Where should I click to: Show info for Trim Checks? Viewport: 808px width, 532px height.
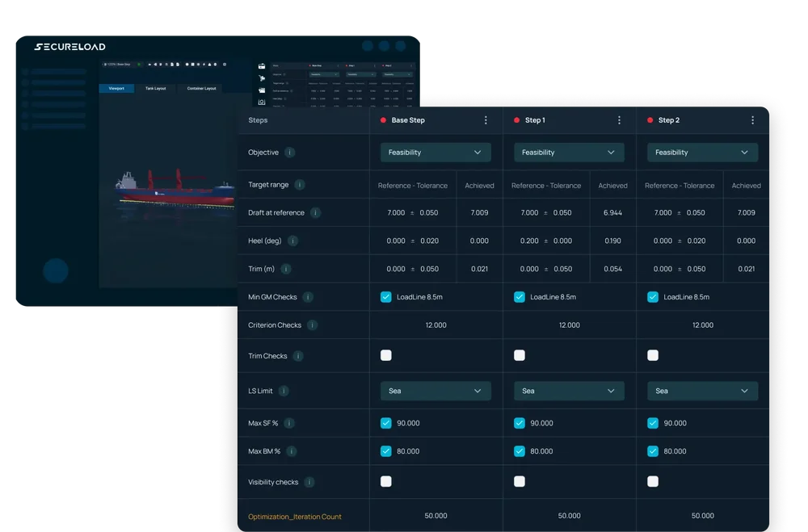[298, 356]
